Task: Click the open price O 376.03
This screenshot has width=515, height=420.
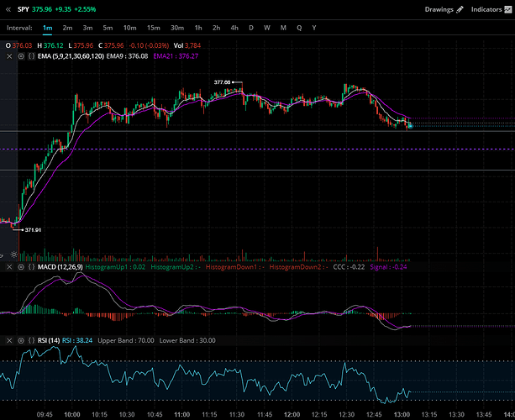Action: coord(19,45)
